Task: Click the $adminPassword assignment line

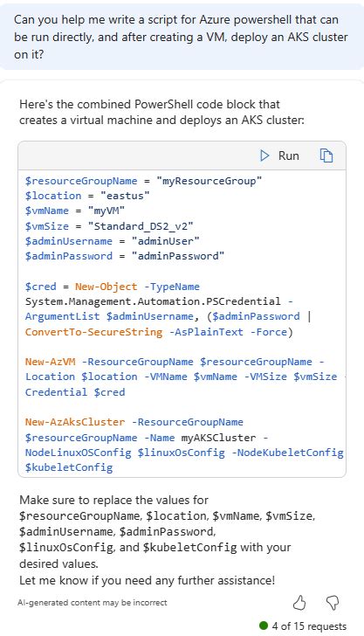Action: [125, 256]
